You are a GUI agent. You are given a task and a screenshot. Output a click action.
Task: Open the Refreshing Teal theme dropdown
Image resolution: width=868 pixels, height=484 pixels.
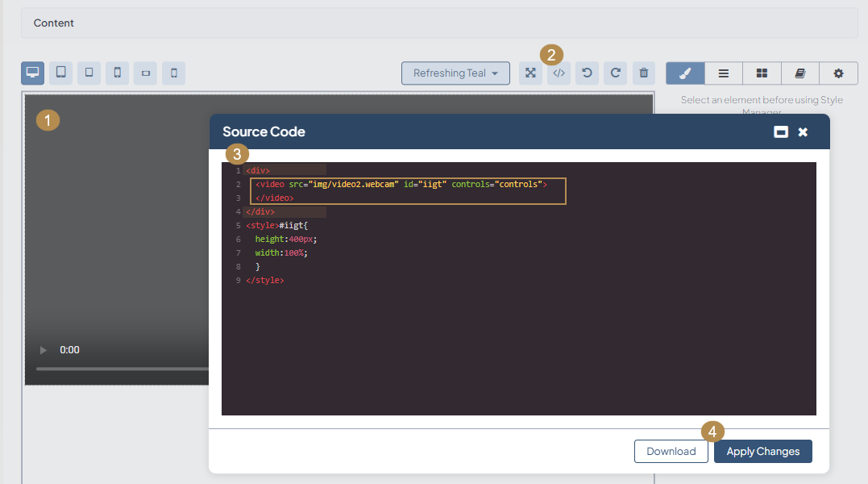tap(455, 73)
